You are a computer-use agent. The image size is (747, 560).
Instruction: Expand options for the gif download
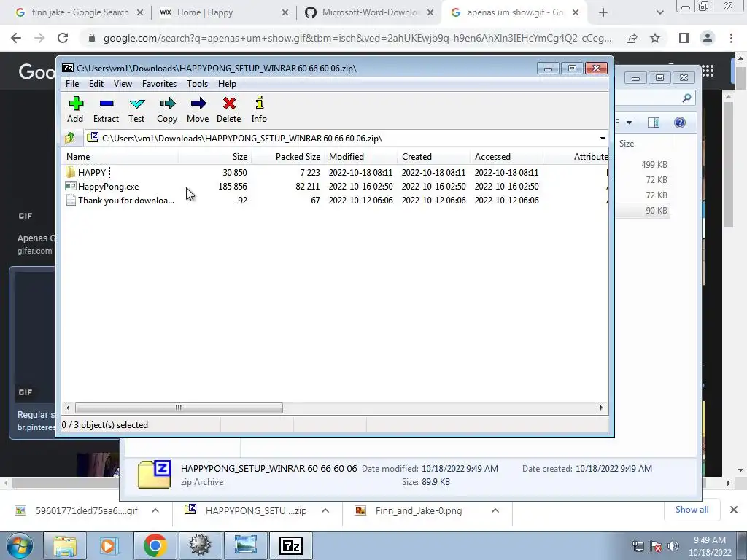(x=155, y=510)
